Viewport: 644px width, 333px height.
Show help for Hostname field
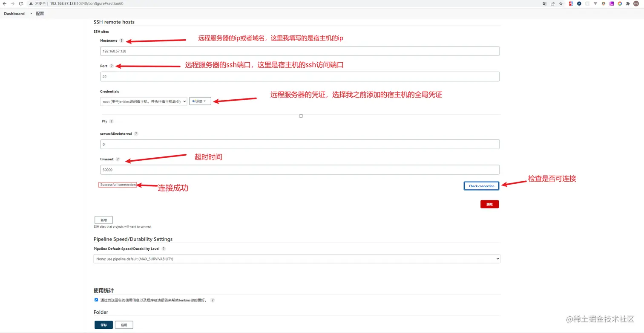tap(121, 41)
